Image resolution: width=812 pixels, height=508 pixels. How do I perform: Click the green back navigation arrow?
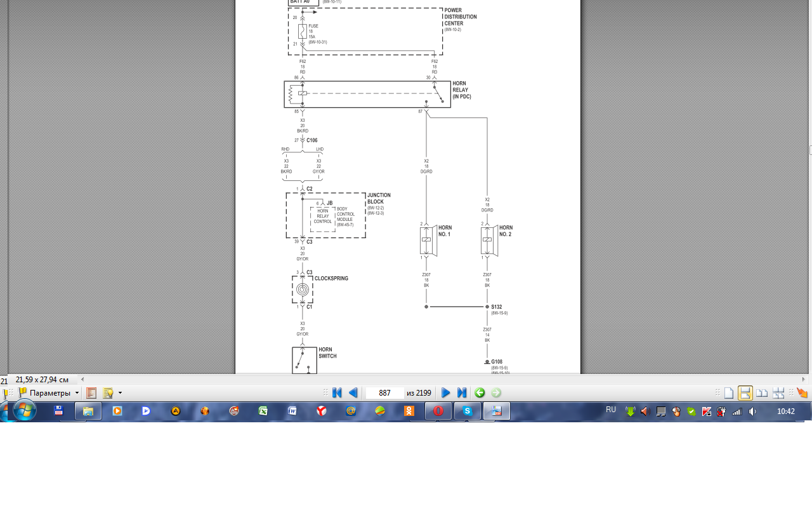(480, 393)
